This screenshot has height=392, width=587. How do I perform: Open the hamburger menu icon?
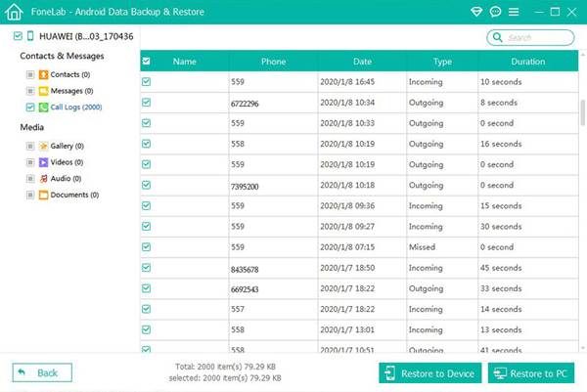[514, 12]
